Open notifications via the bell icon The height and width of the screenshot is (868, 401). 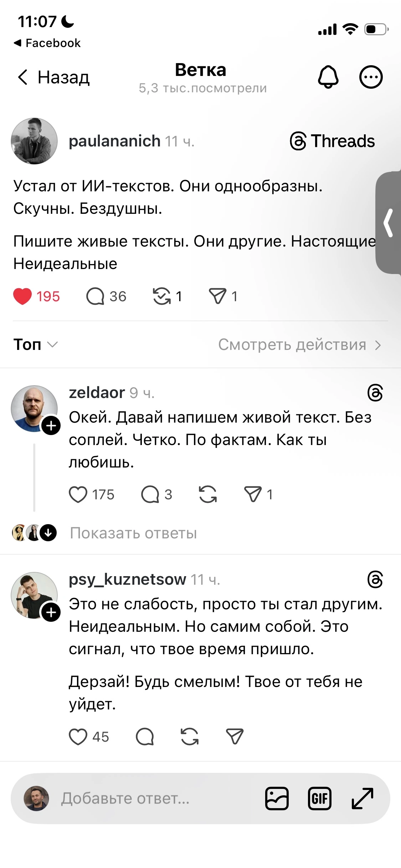point(328,77)
